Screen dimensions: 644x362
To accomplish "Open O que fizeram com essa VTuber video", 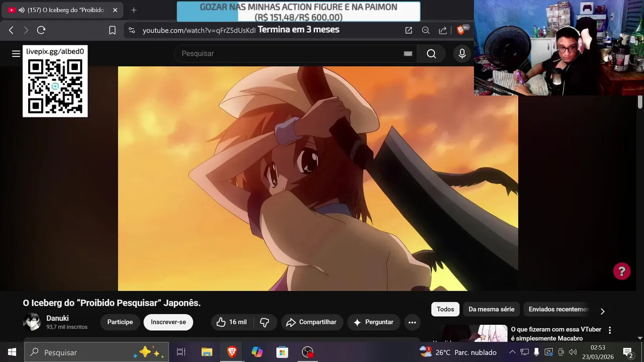I will click(x=556, y=334).
